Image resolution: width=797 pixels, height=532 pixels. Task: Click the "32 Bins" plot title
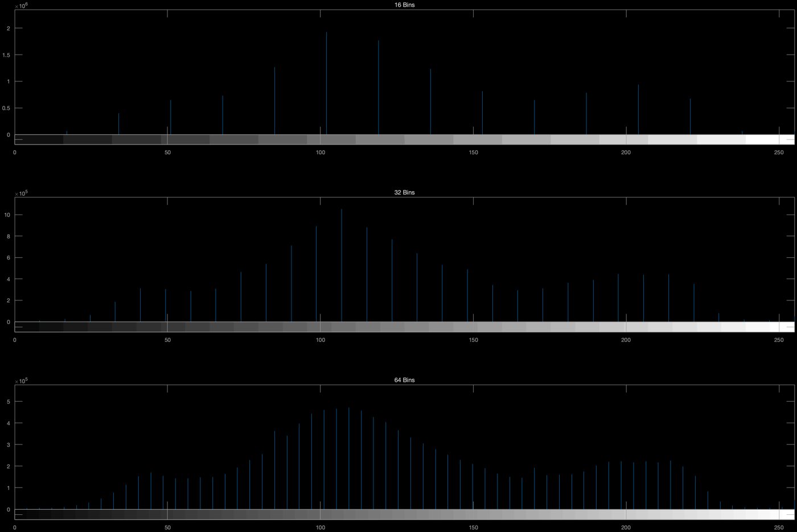click(x=404, y=192)
